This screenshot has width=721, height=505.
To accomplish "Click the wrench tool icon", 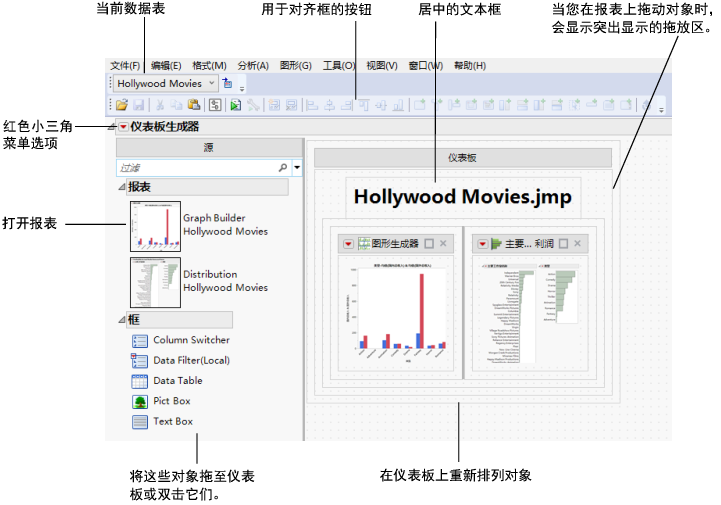I will (x=253, y=105).
